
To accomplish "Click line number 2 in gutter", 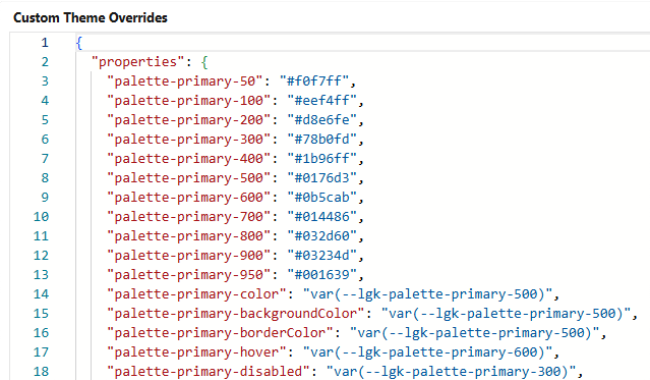I will pyautogui.click(x=45, y=62).
